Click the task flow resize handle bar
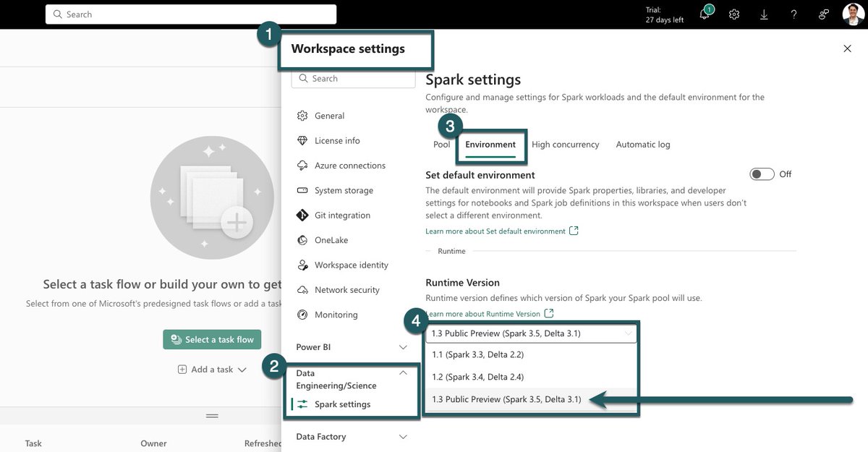This screenshot has height=452, width=868. [x=212, y=416]
